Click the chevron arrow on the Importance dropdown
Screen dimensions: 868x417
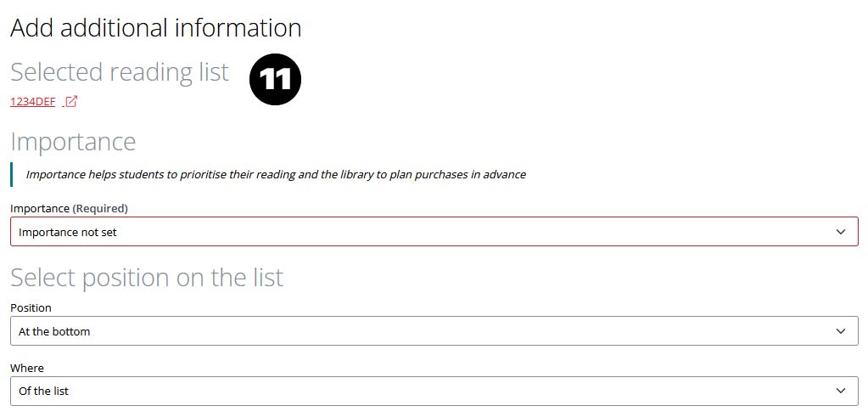pyautogui.click(x=841, y=232)
